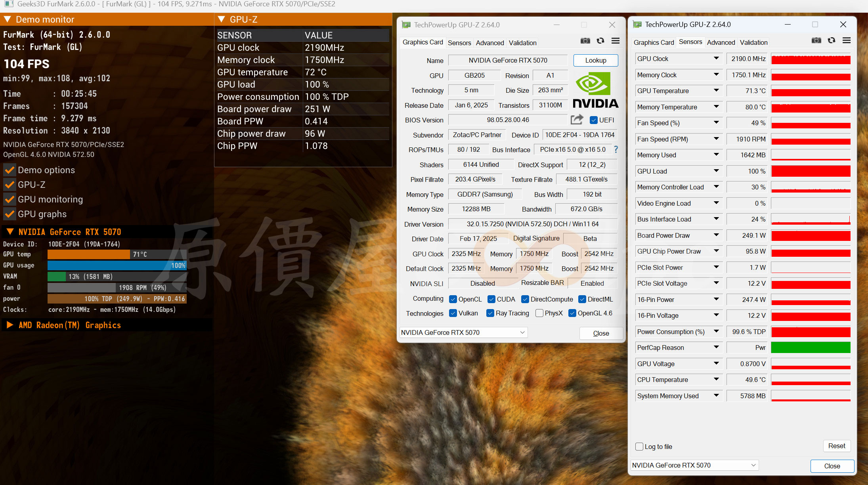The image size is (868, 485).
Task: Uncheck GPU graphs in FurMark
Action: (x=10, y=214)
